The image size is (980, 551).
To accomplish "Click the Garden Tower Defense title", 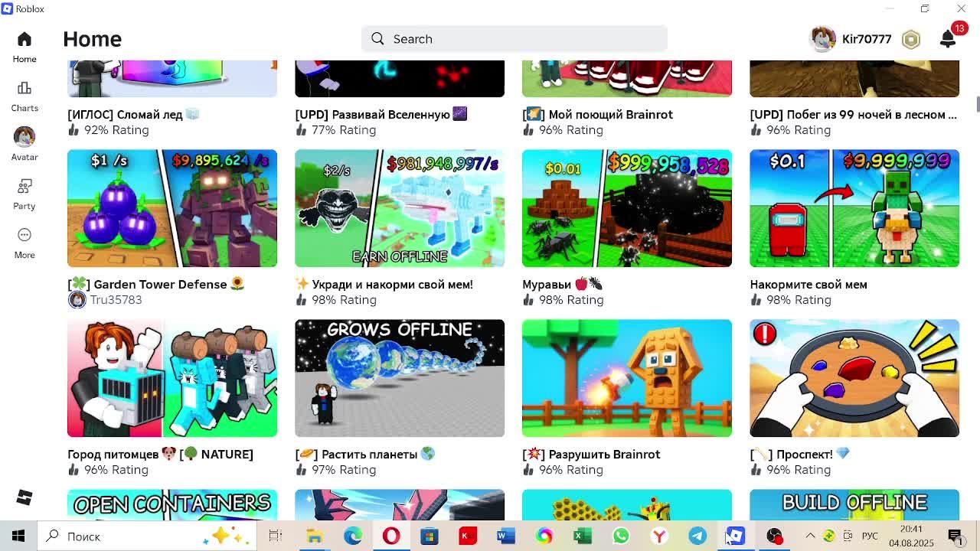I will click(x=156, y=284).
